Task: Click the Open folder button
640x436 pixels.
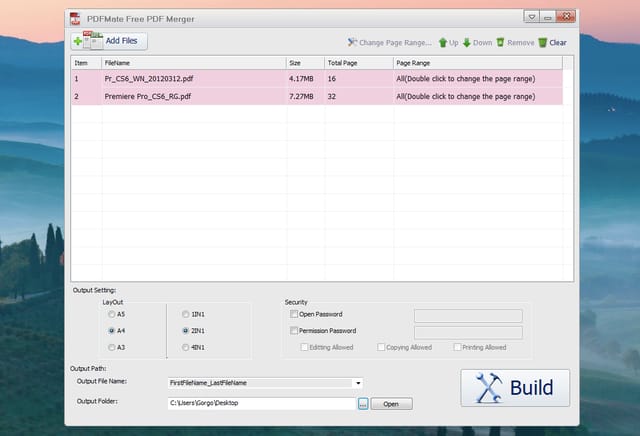Action: coord(391,404)
